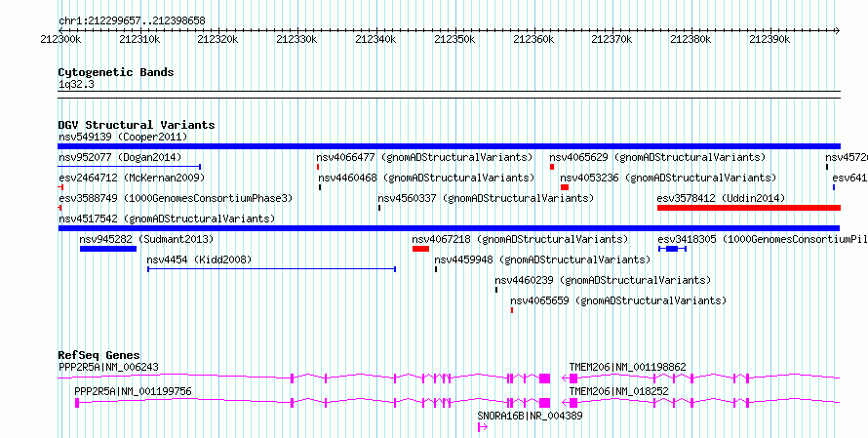
Task: Select the 1q32.3 band label
Action: point(77,84)
